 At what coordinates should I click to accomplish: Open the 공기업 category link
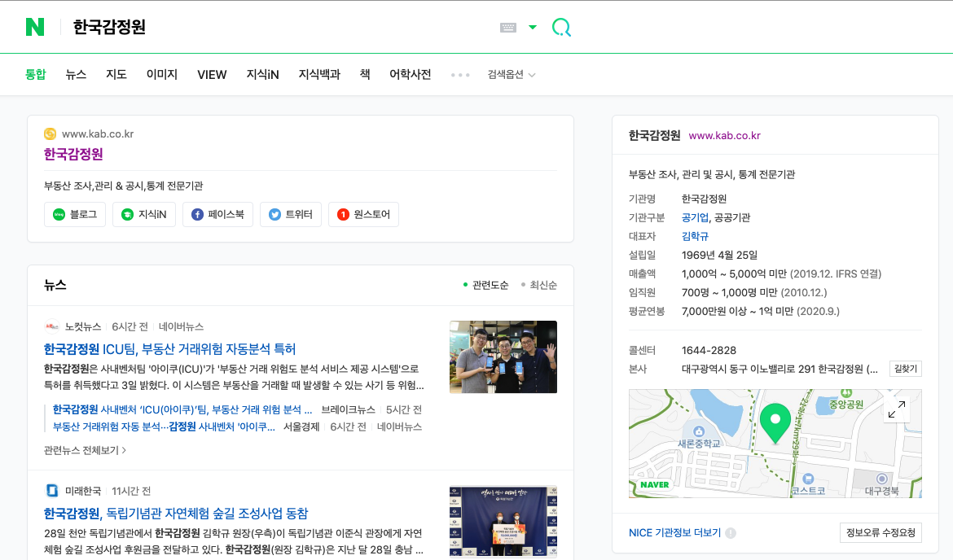(x=696, y=217)
